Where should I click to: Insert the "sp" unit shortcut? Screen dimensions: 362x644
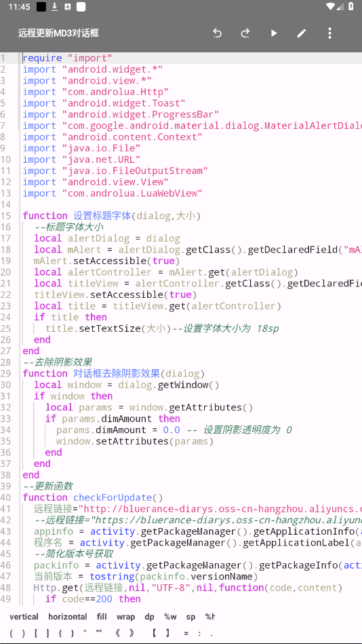tap(191, 616)
